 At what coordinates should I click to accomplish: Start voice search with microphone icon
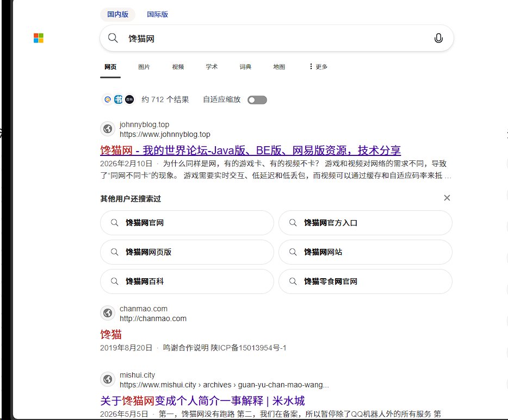click(x=438, y=38)
